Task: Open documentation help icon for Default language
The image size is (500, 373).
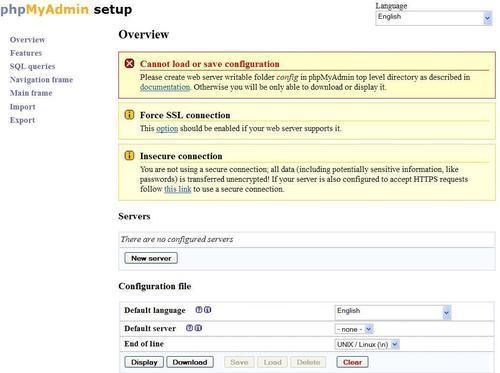Action: pyautogui.click(x=199, y=310)
